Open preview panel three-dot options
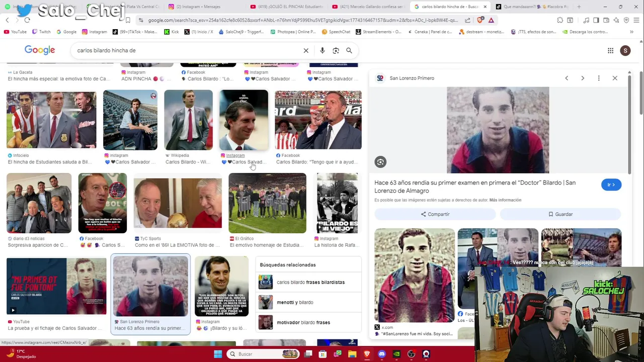 coord(599,78)
